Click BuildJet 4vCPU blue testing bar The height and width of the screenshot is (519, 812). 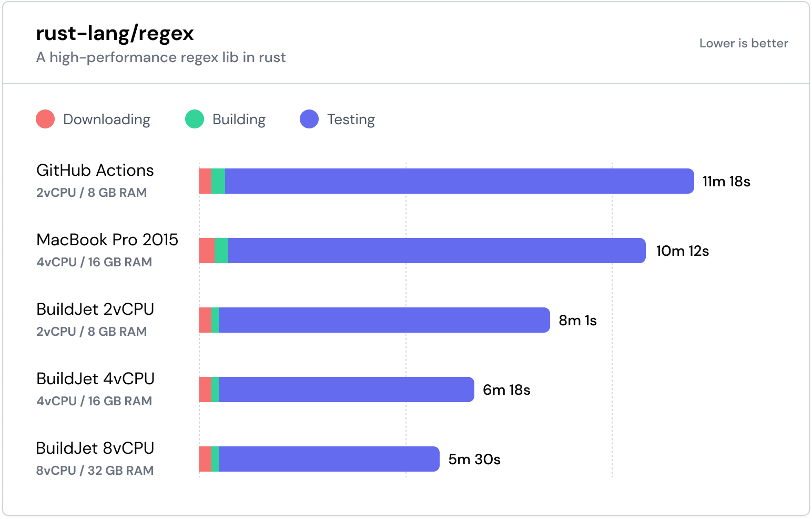(346, 390)
